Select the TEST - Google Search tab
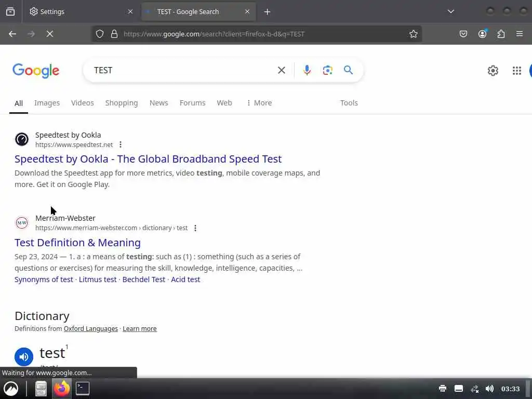This screenshot has height=399, width=532. pos(198,11)
